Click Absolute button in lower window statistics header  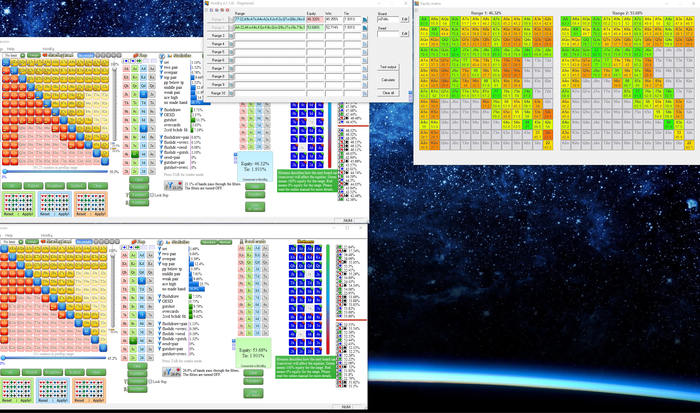click(208, 242)
